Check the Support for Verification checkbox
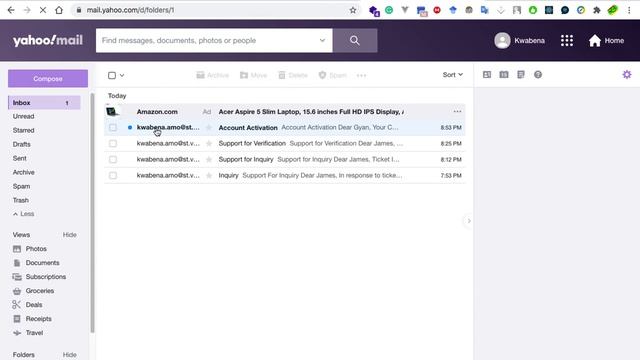Viewport: 640px width, 360px height. 113,143
